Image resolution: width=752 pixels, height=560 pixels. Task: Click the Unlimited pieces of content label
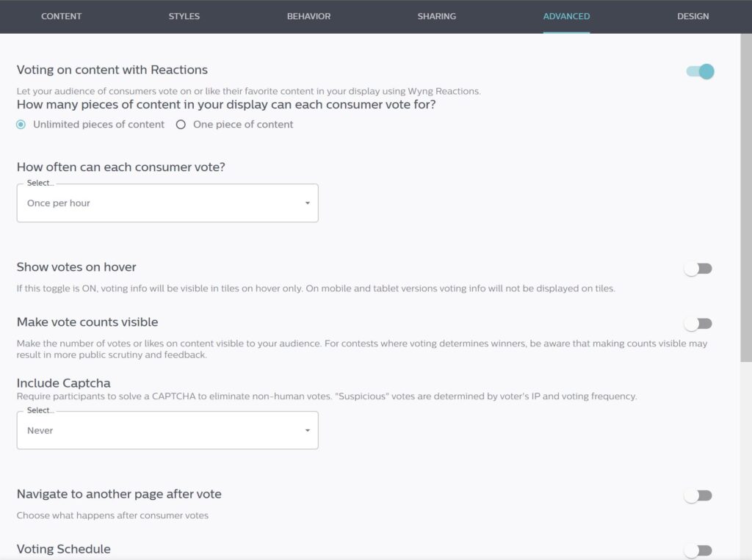[99, 125]
